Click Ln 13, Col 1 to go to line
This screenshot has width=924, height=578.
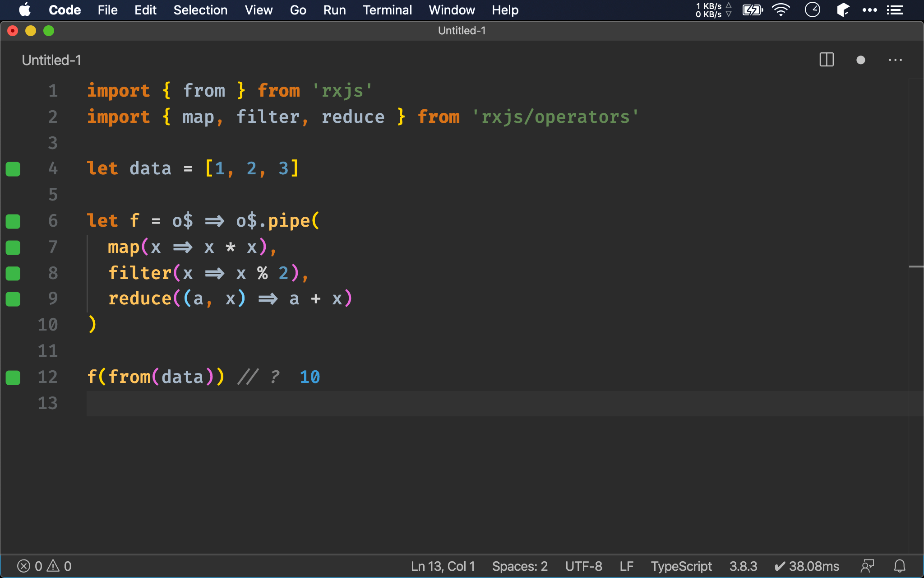pos(443,566)
